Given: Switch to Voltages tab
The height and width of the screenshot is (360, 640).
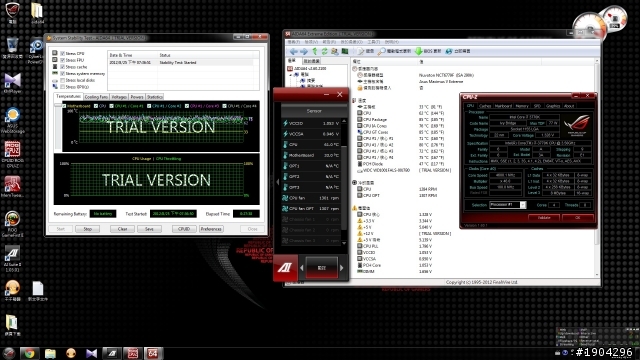Looking at the screenshot, I should pyautogui.click(x=119, y=97).
